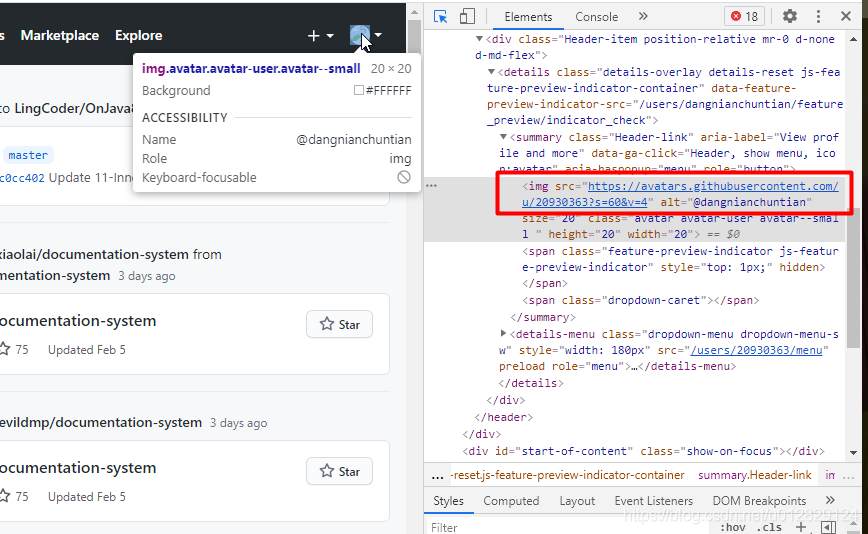
Task: Collapse the summary Header-link node
Action: pos(503,137)
